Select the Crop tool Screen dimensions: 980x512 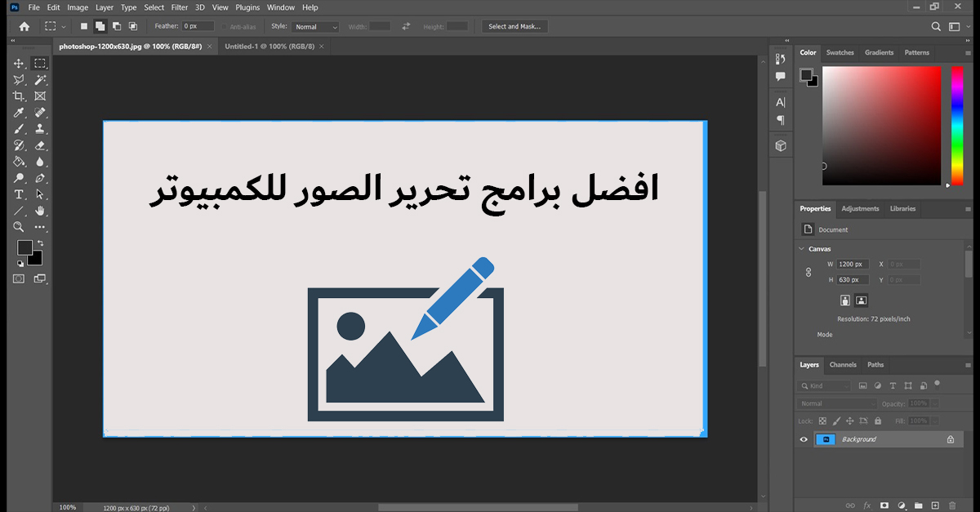pyautogui.click(x=19, y=96)
